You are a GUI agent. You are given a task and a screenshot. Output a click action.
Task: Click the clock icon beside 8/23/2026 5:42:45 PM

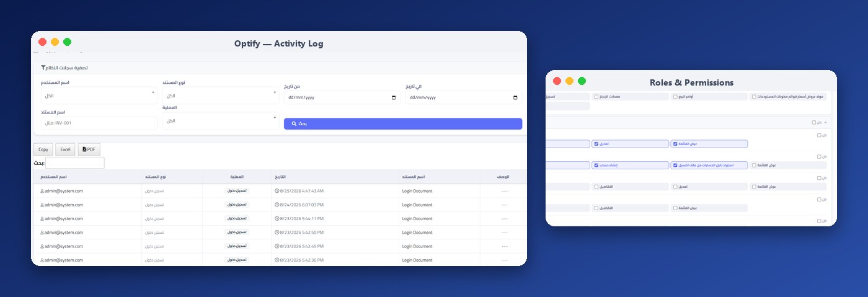tap(277, 246)
